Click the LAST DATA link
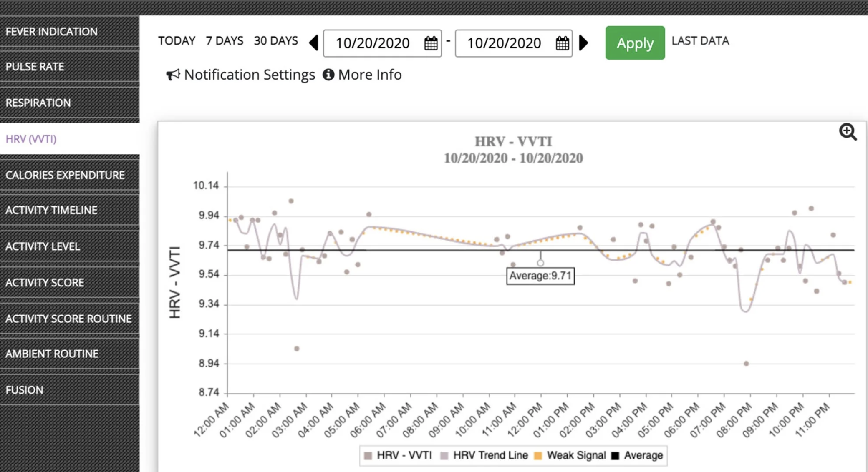Viewport: 868px width, 472px height. [700, 40]
